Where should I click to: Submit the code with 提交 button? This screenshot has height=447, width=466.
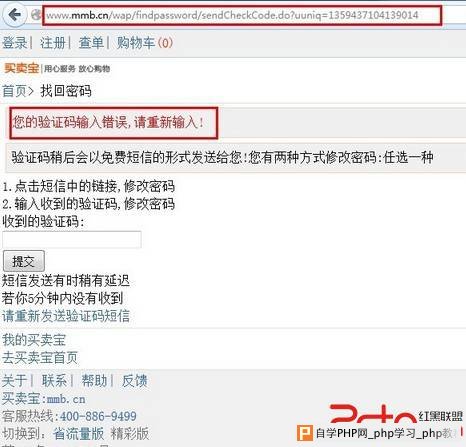tap(24, 261)
